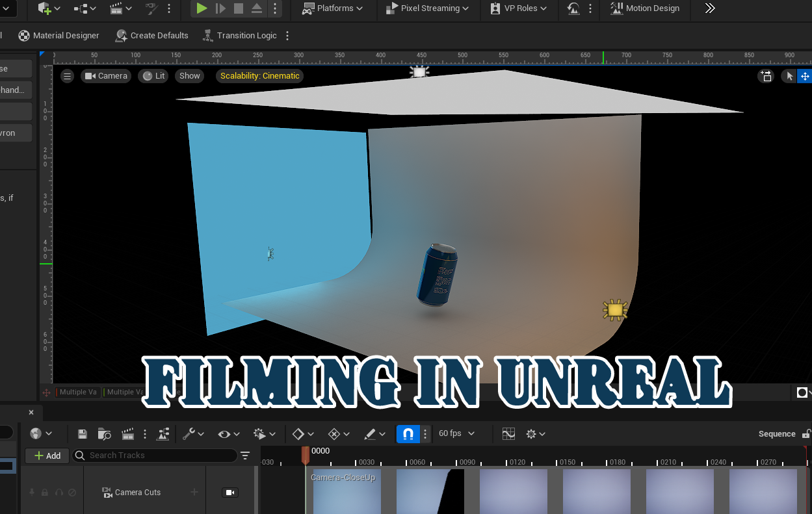The image size is (812, 514).
Task: Toggle mute on the Camera Cuts track
Action: tap(72, 493)
